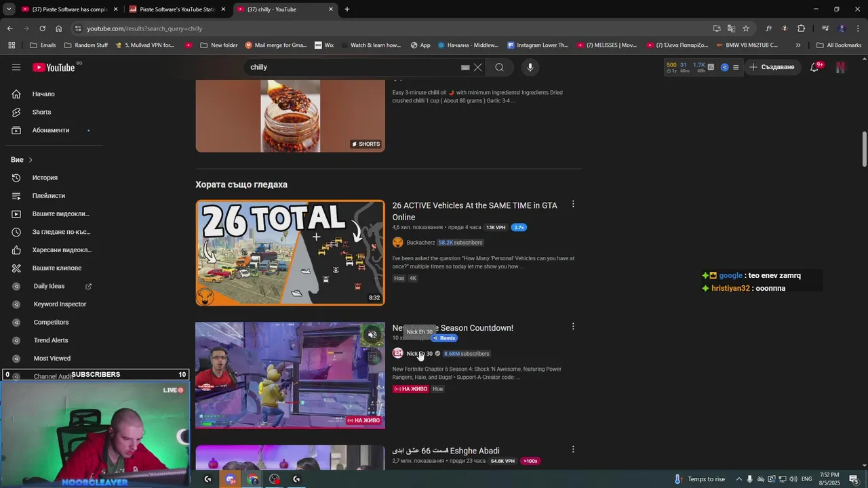Open the 26 ACTIVE Vehicles video title

[x=475, y=211]
